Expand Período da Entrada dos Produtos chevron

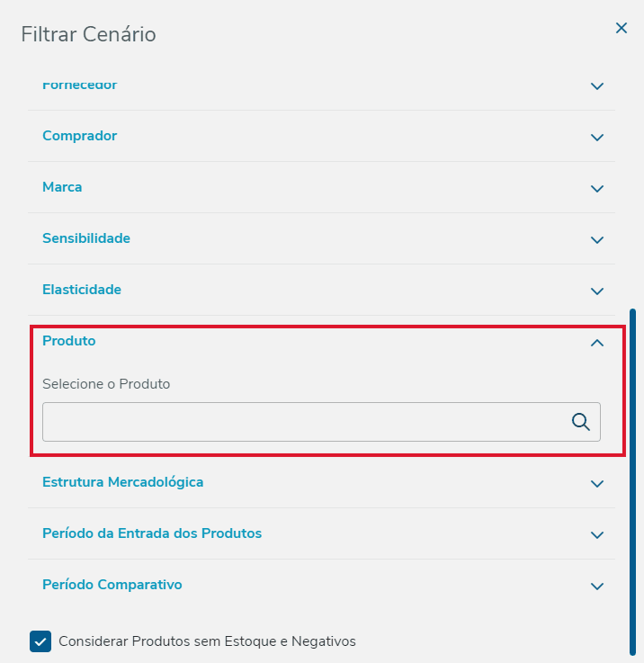click(596, 535)
